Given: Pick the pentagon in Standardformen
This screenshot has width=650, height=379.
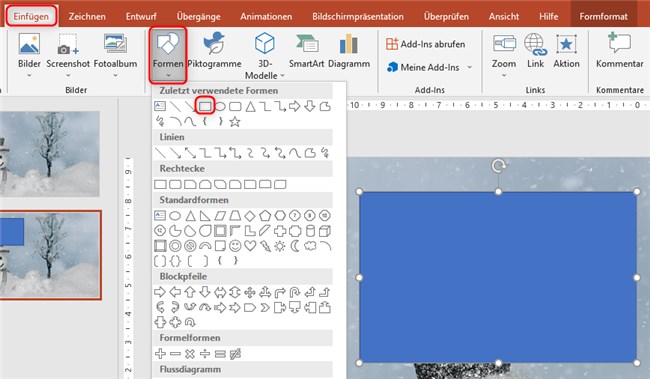Looking at the screenshot, I should 265,216.
